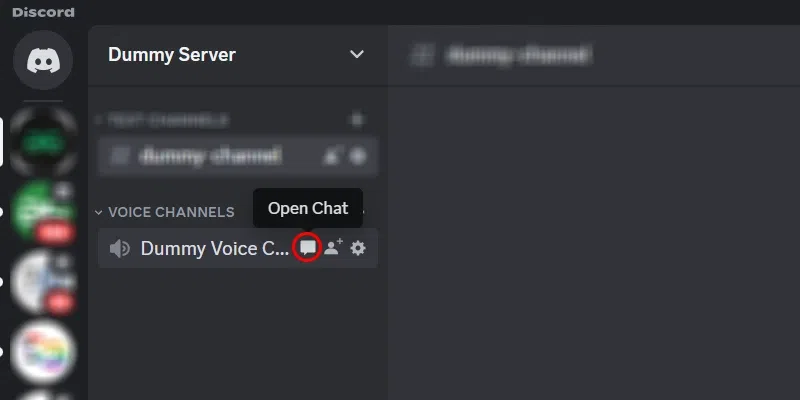Click the VOICE CHANNELS category label

171,212
